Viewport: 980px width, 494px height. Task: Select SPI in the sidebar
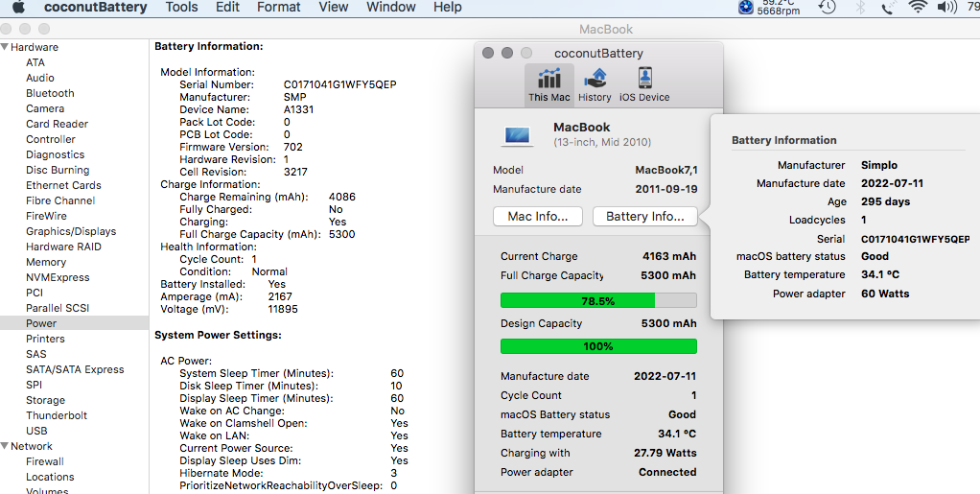tap(34, 385)
